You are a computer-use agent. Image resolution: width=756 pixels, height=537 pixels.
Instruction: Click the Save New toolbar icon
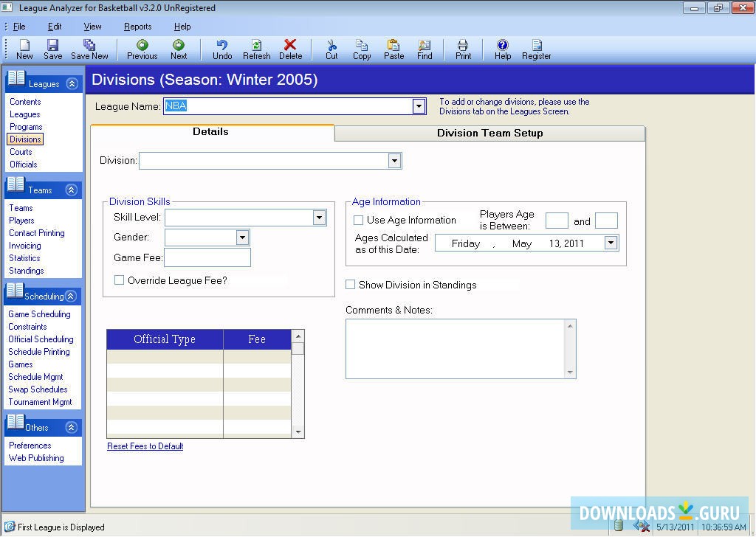[x=89, y=45]
